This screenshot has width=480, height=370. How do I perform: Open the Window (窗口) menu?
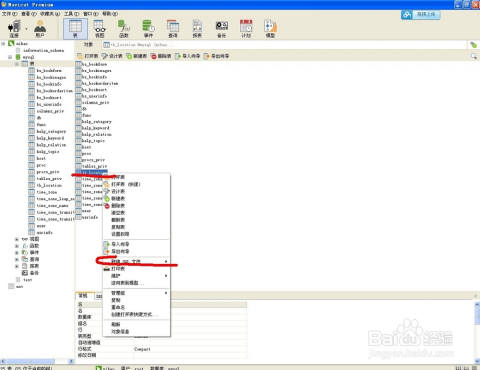[91, 14]
